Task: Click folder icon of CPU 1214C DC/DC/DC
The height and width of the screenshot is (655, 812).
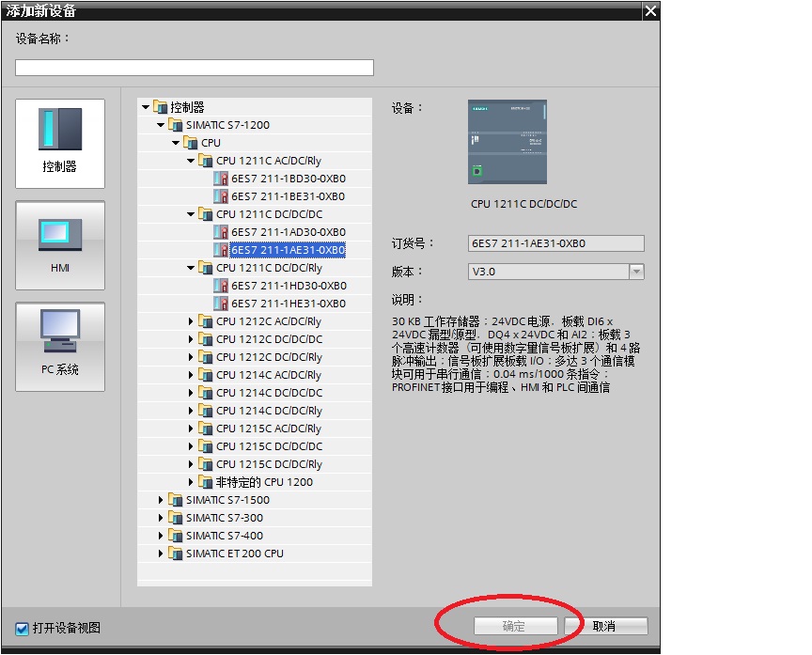Action: pyautogui.click(x=206, y=393)
